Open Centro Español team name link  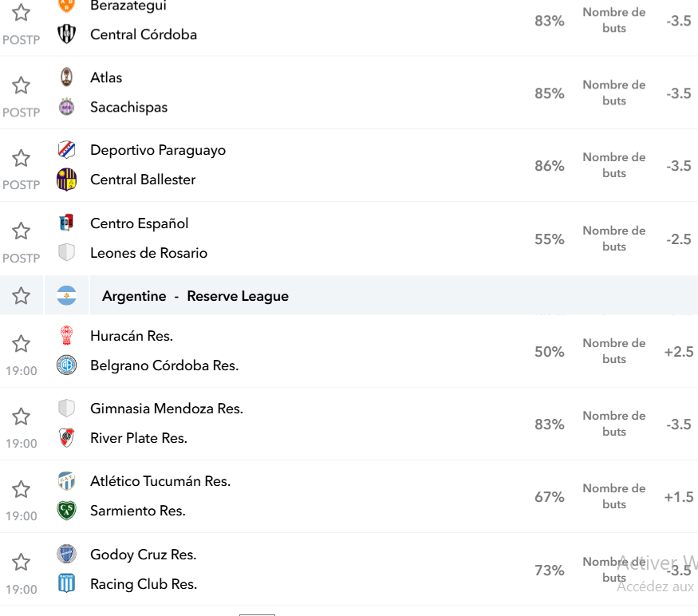pos(140,223)
